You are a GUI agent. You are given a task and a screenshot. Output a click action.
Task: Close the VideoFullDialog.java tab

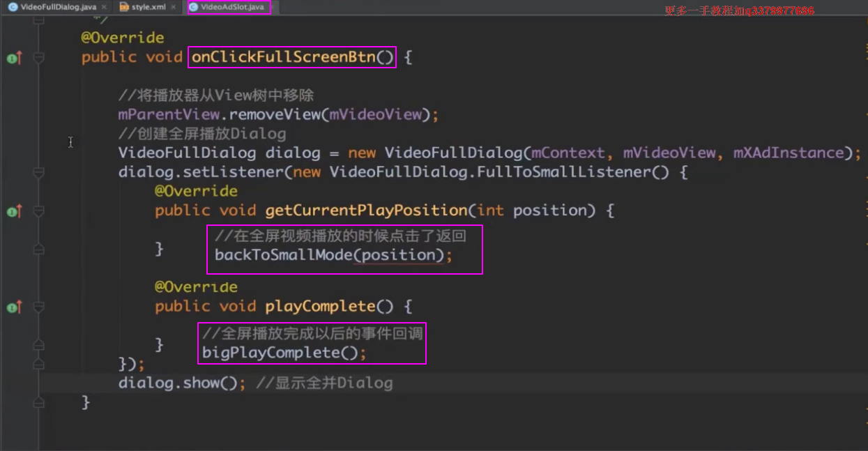click(x=103, y=7)
